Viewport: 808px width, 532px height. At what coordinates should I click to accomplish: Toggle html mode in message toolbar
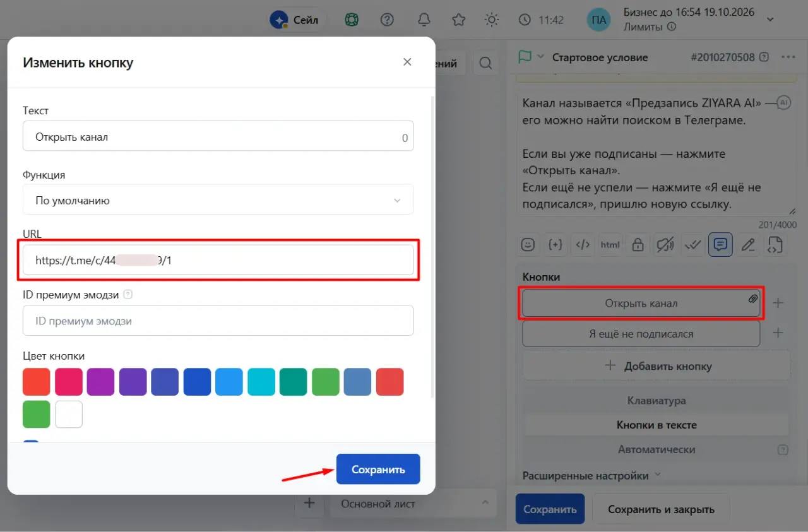(x=610, y=245)
